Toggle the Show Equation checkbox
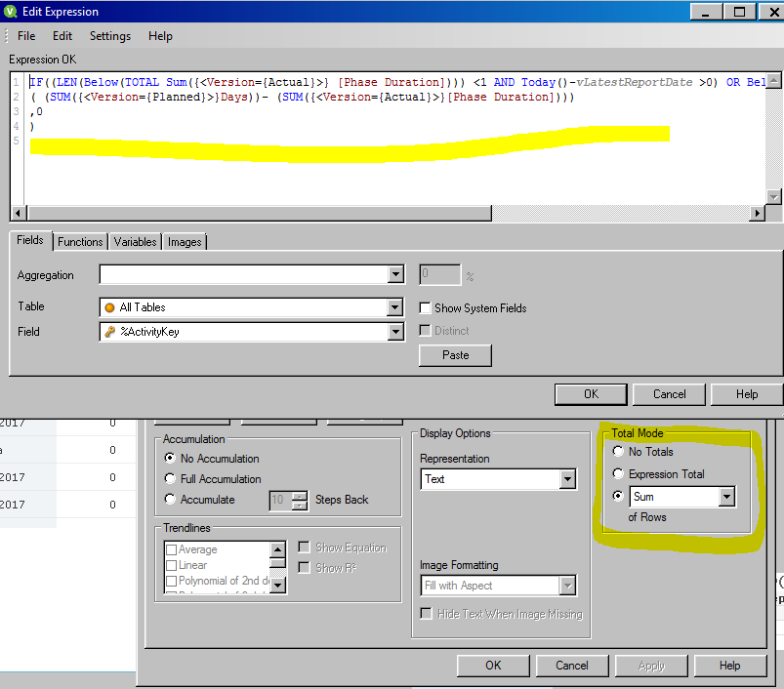This screenshot has width=784, height=689. [304, 547]
